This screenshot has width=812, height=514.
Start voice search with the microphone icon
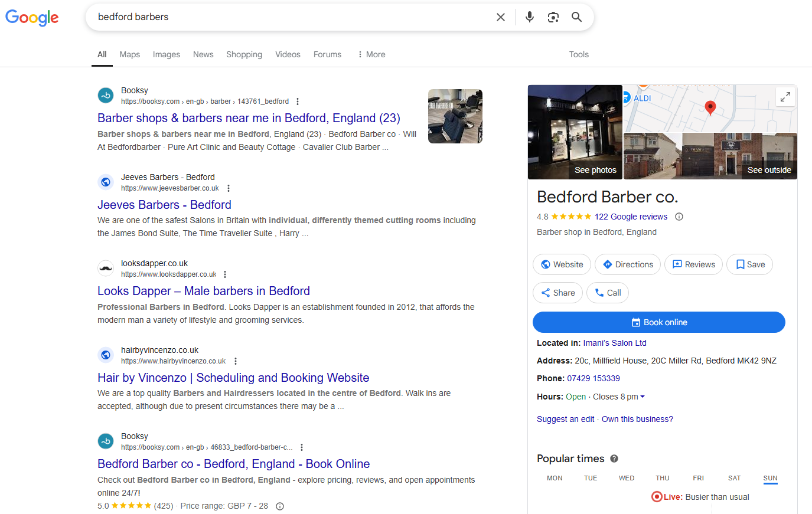tap(530, 17)
